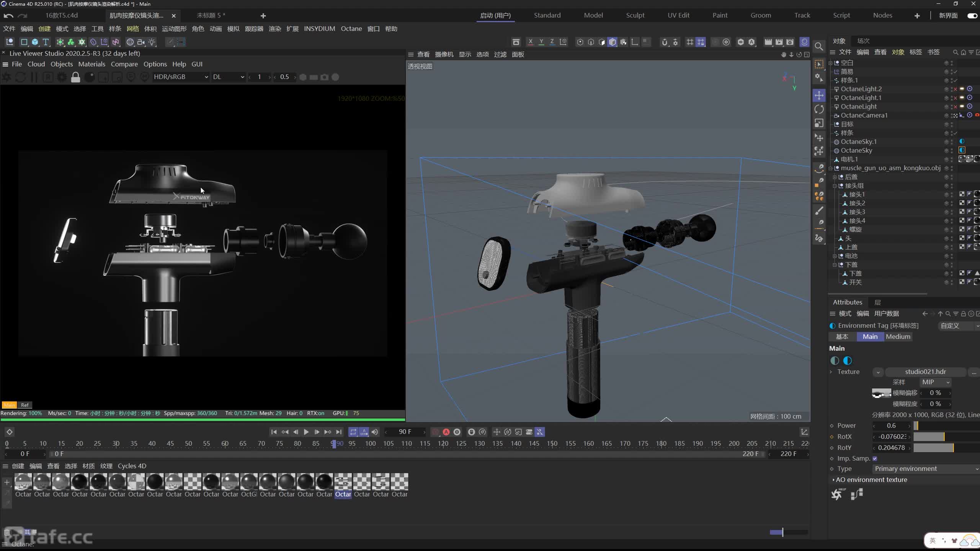The width and height of the screenshot is (980, 551).
Task: Open the HDR/sRGB color space dropdown
Action: point(180,77)
